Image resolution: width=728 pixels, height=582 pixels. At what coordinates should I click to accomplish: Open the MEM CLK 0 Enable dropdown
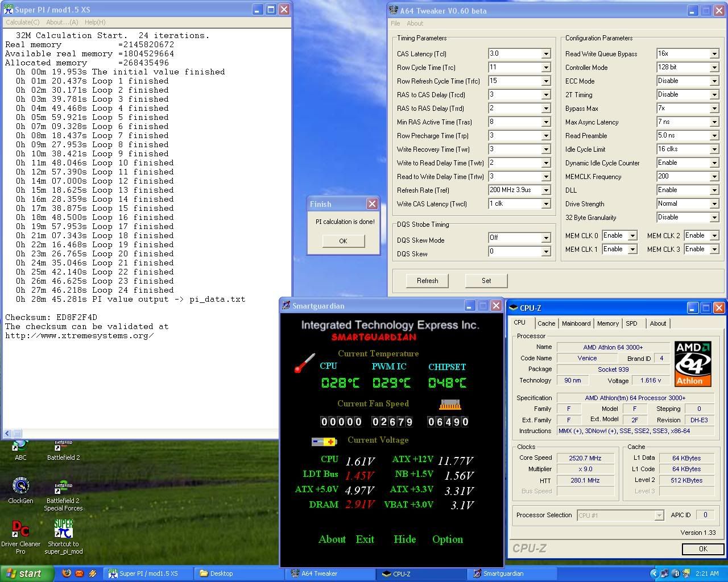(631, 236)
